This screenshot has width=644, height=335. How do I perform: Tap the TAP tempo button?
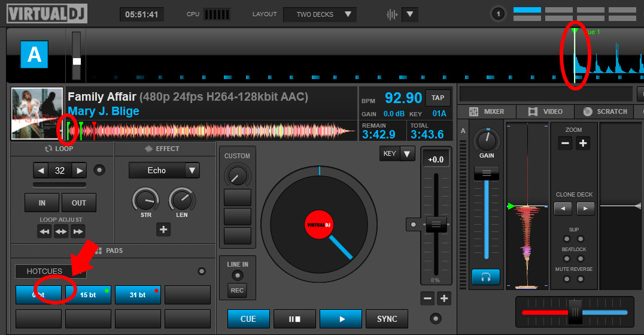click(x=438, y=98)
